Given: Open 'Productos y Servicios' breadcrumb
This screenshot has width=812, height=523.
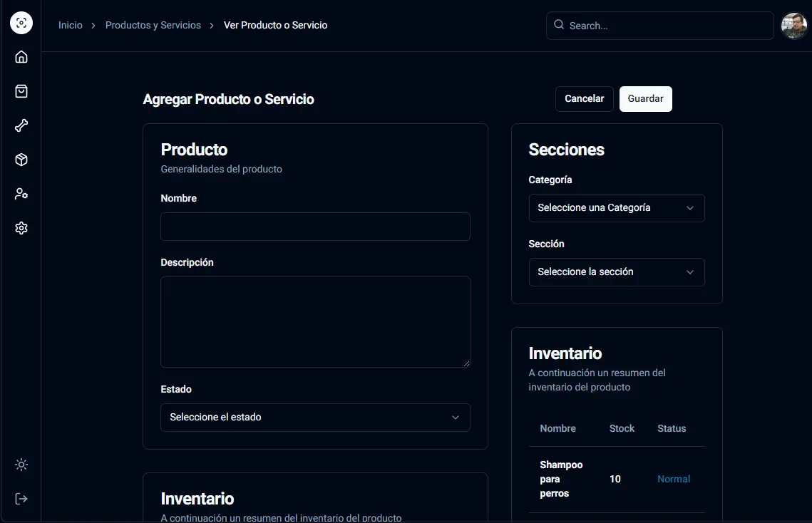Looking at the screenshot, I should pos(153,24).
